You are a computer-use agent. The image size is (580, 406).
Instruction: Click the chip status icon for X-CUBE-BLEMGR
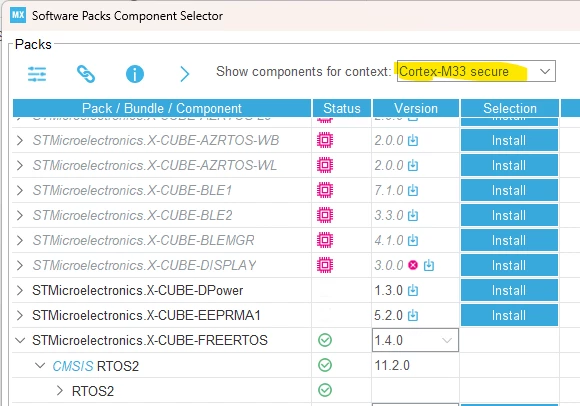[x=325, y=240]
